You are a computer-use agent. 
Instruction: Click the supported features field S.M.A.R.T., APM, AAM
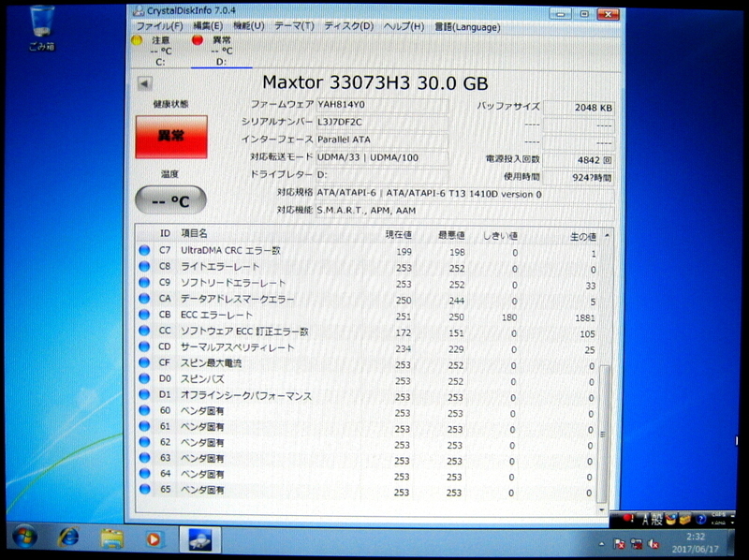click(x=465, y=211)
